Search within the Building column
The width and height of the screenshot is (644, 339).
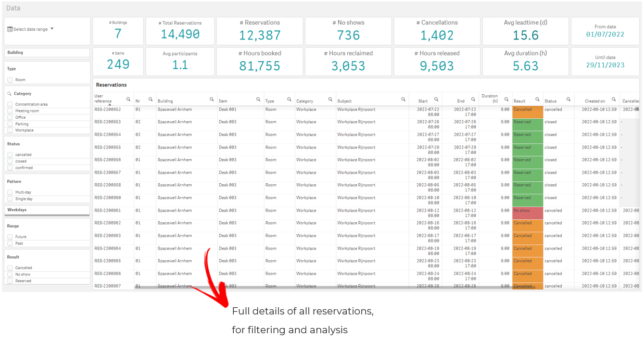click(x=212, y=100)
